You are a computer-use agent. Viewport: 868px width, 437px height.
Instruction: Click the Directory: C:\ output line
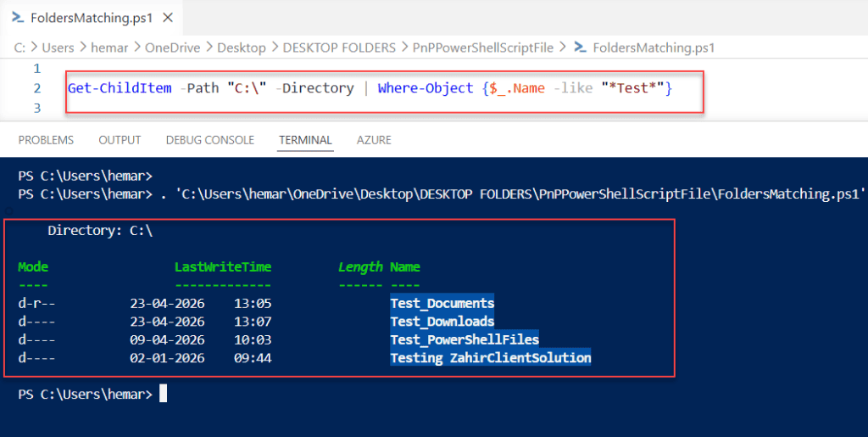point(100,231)
